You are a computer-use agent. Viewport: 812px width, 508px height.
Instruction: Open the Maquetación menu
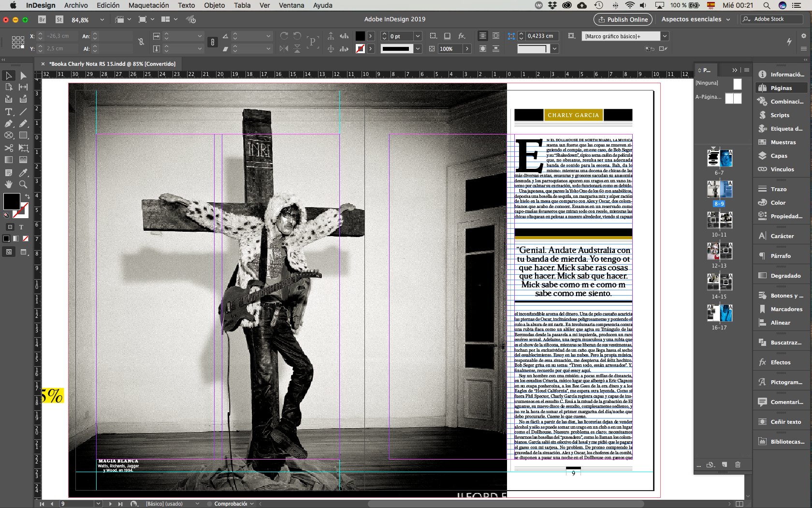pyautogui.click(x=148, y=5)
